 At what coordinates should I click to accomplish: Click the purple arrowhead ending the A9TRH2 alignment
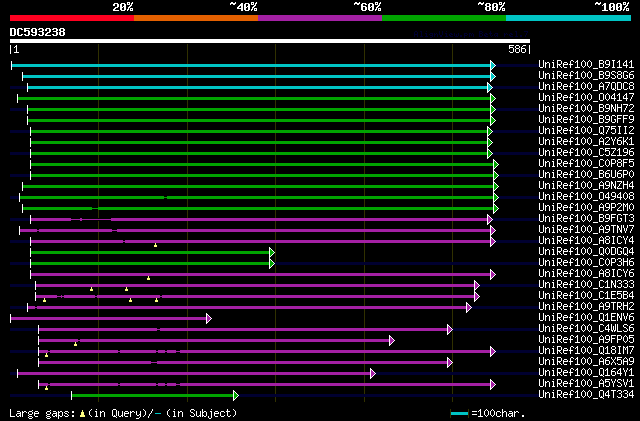pyautogui.click(x=469, y=308)
